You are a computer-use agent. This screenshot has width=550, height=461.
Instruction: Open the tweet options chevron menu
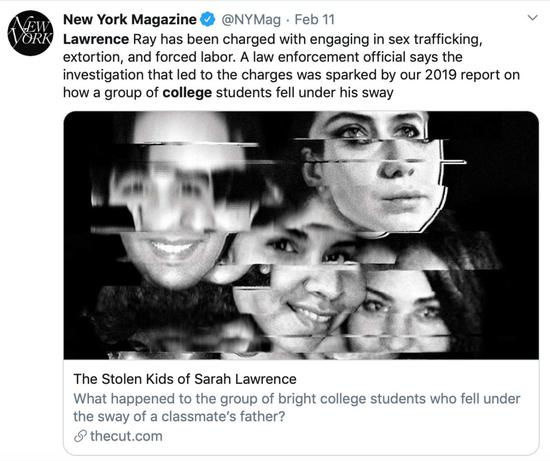(532, 18)
